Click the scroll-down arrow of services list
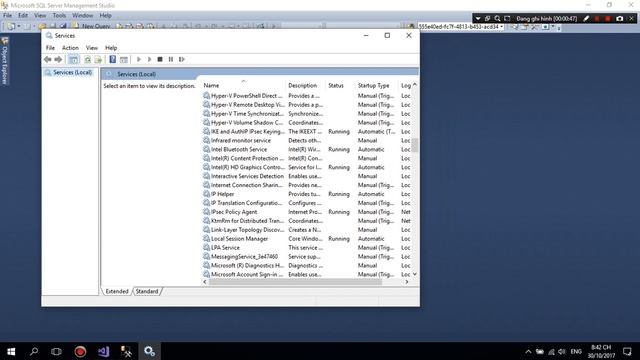This screenshot has width=640, height=360. click(415, 274)
